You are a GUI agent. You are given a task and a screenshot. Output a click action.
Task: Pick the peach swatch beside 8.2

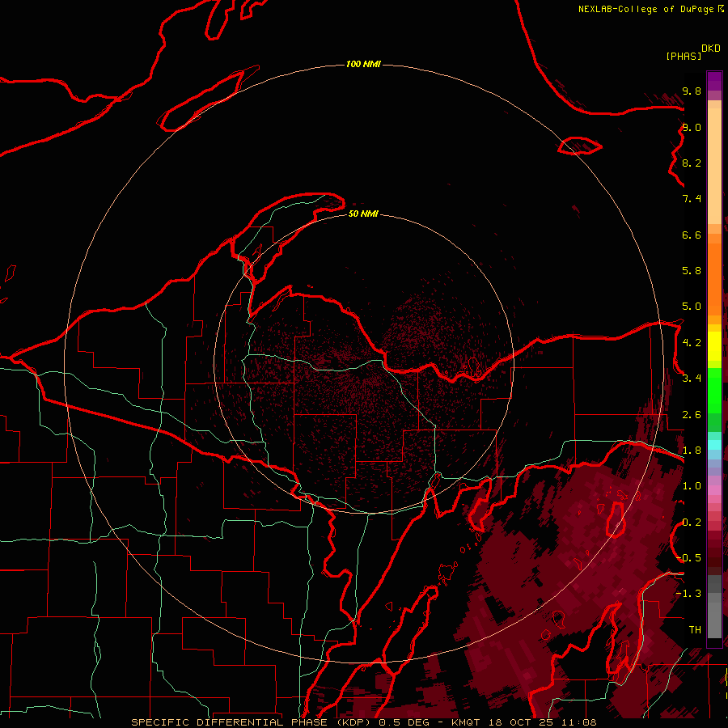(x=714, y=166)
